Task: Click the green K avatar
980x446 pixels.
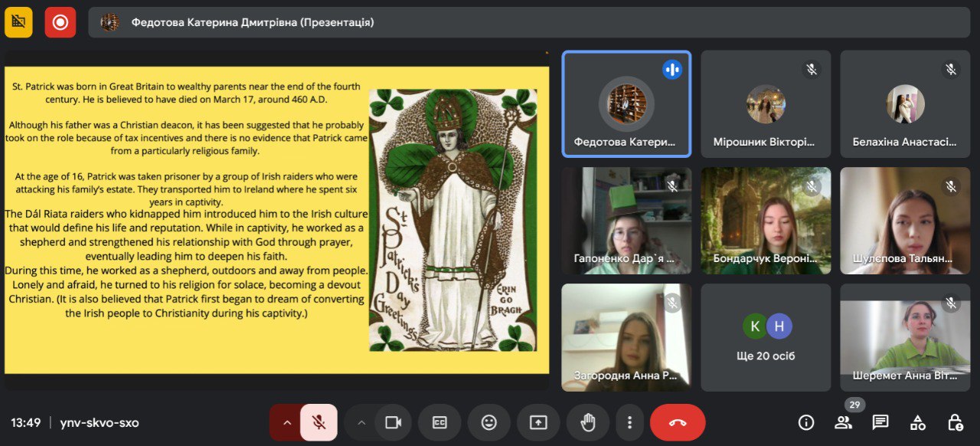Action: point(755,326)
